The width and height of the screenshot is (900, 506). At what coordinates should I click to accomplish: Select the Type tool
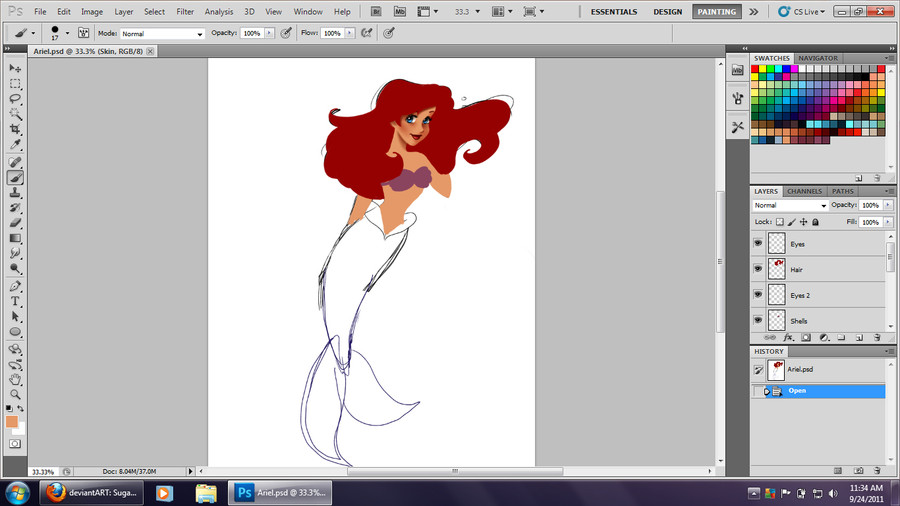[x=15, y=301]
